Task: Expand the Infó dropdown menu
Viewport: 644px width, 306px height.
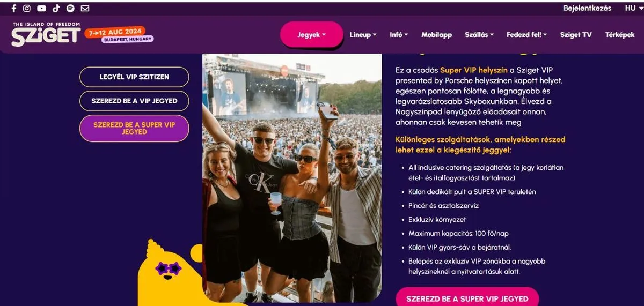Action: (399, 35)
